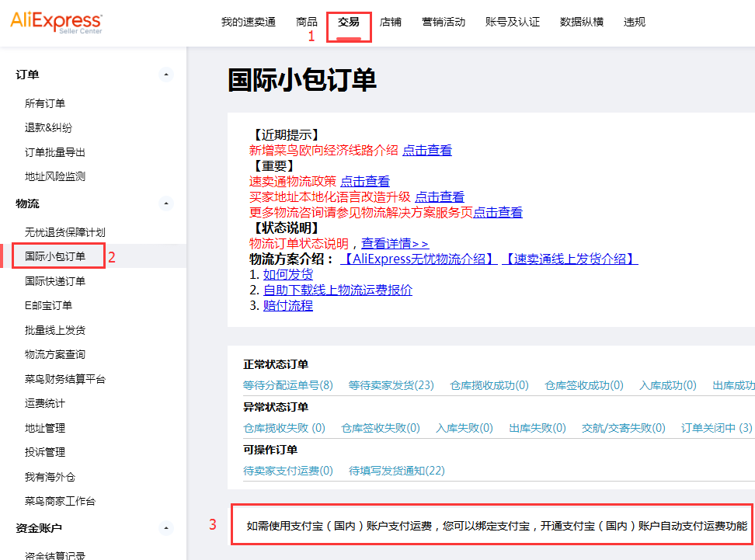Screen dimensions: 755x560
Task: Filter by 仓库揽收失败 (0)
Action: click(x=284, y=428)
